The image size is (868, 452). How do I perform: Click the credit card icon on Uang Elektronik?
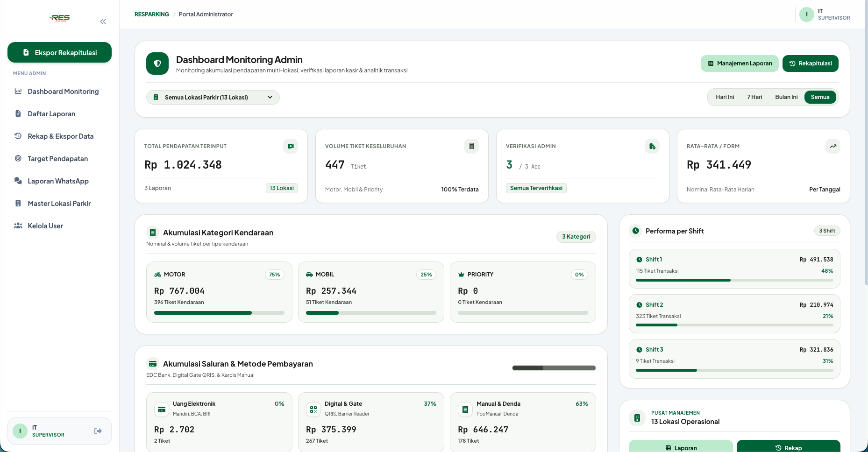(162, 410)
